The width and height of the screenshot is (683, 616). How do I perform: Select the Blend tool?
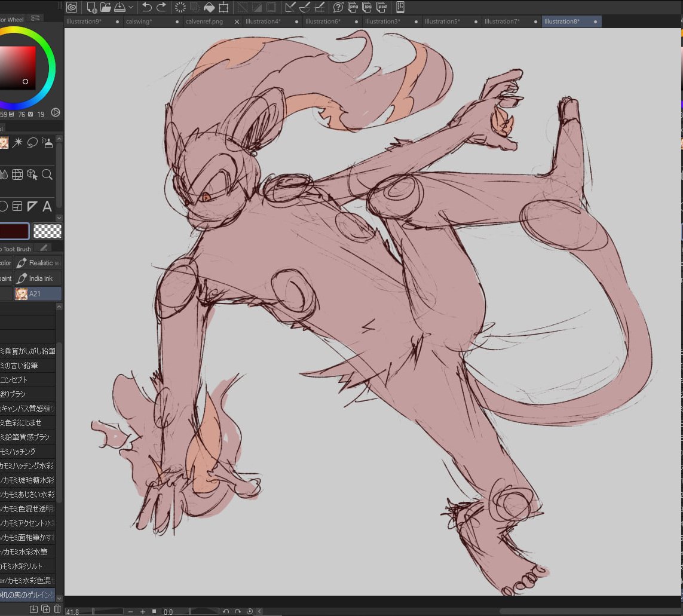[x=4, y=174]
